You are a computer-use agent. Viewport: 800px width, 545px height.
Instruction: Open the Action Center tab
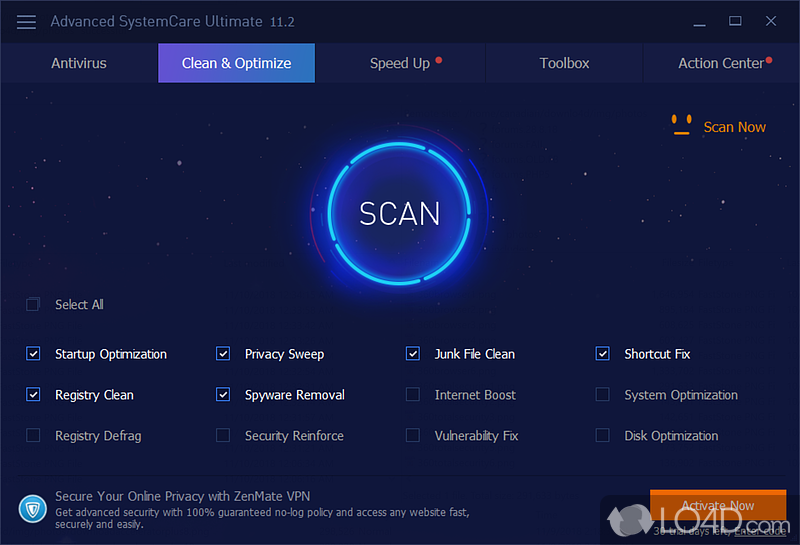coord(721,63)
